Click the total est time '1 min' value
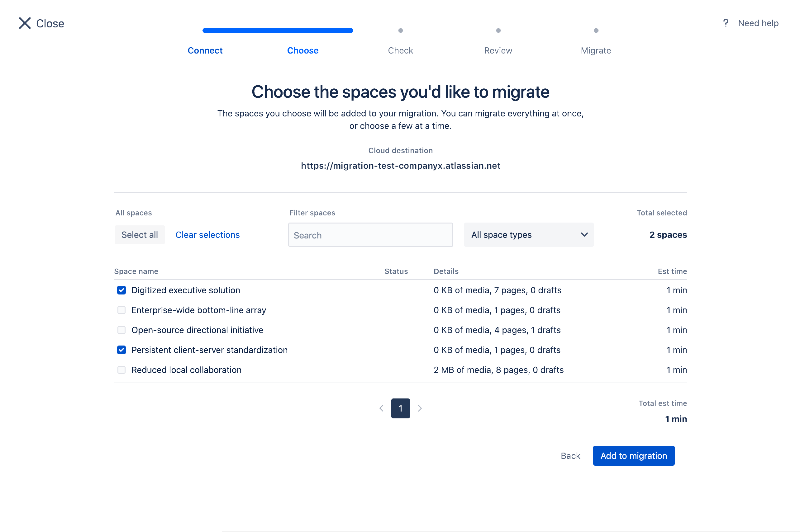Viewport: 800px width, 532px height. coord(676,419)
